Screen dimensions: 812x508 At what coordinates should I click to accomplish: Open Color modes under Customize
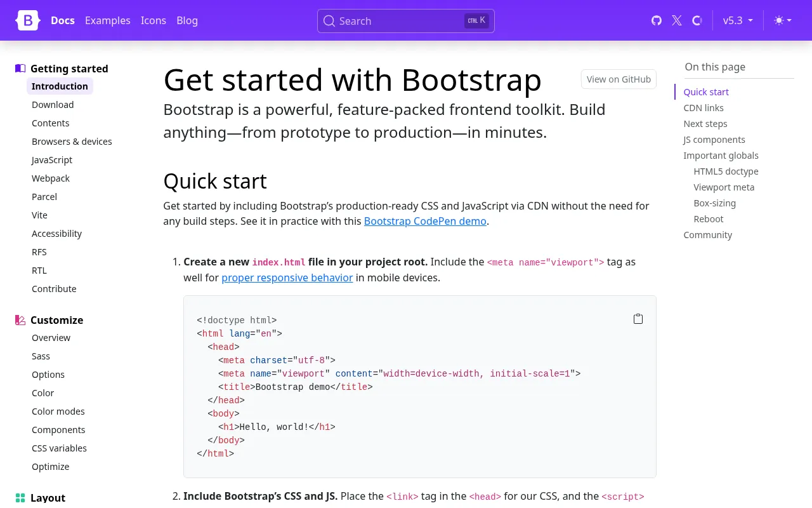58,411
